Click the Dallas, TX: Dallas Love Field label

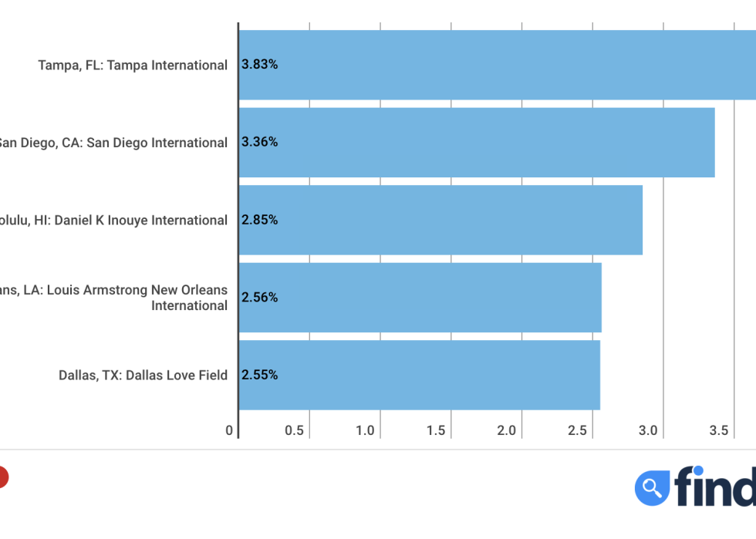click(143, 376)
